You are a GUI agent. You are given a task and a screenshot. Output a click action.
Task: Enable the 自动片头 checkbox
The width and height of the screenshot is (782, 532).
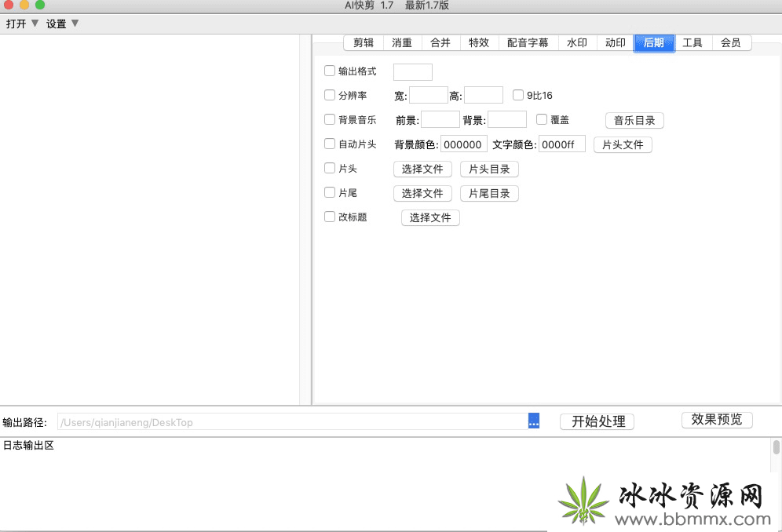click(x=330, y=144)
